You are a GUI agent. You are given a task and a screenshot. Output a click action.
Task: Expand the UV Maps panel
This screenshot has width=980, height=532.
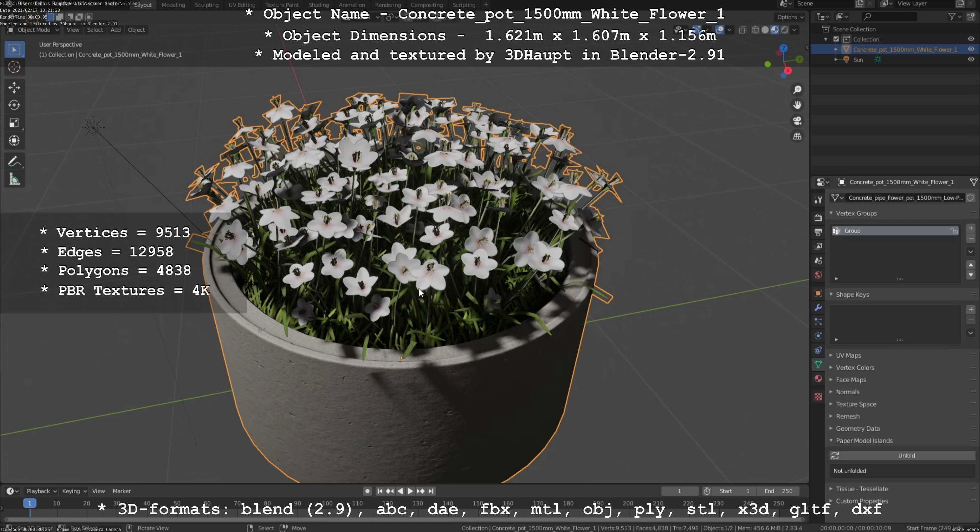point(831,355)
